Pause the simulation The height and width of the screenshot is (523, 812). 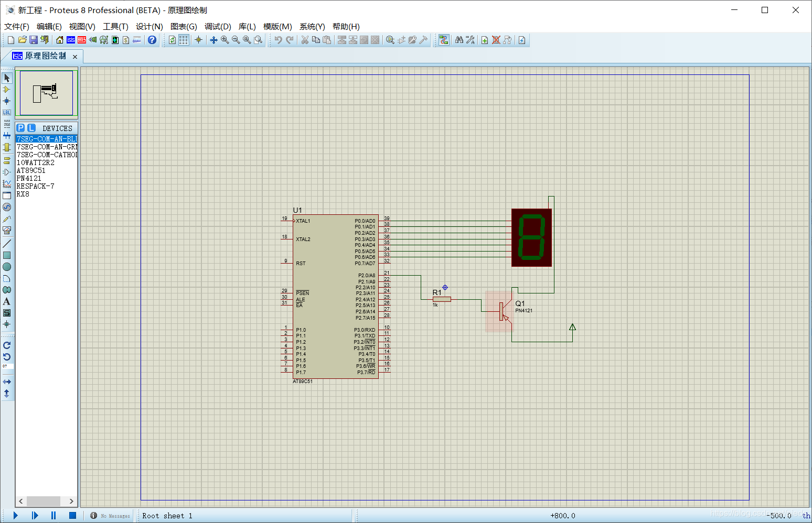pos(54,516)
